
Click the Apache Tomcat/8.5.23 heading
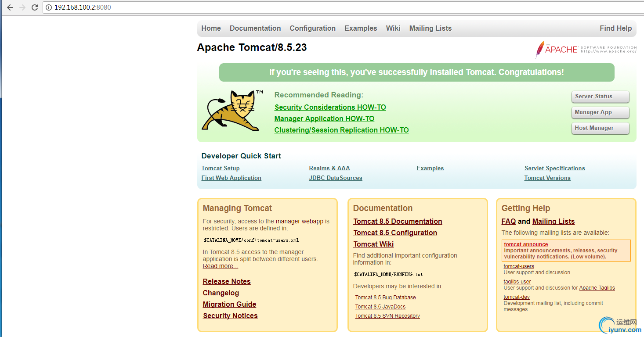pos(252,47)
